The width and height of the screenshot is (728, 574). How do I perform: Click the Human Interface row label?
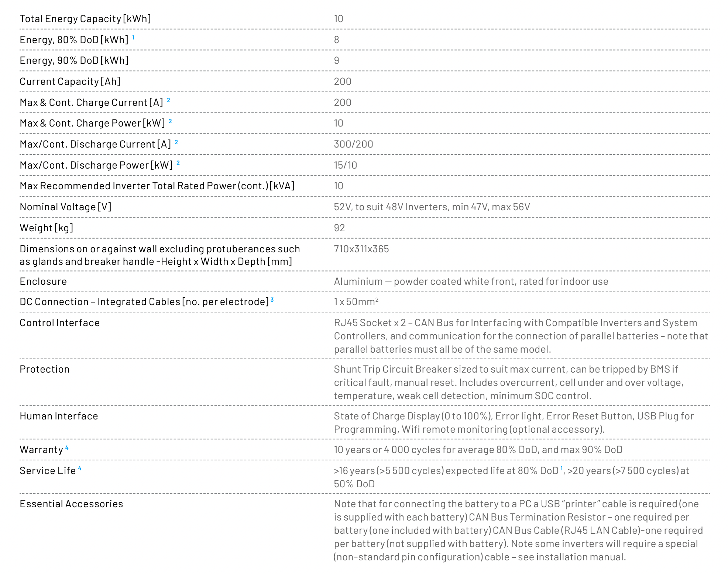(x=59, y=416)
